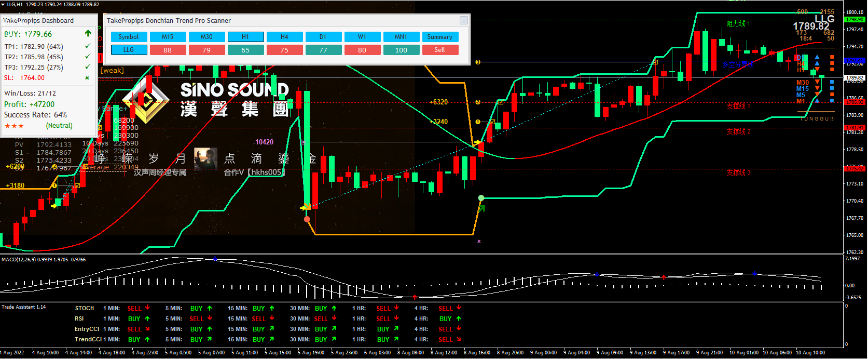Click the TP1 checkmark in Dashboard
The image size is (868, 359).
[x=87, y=46]
